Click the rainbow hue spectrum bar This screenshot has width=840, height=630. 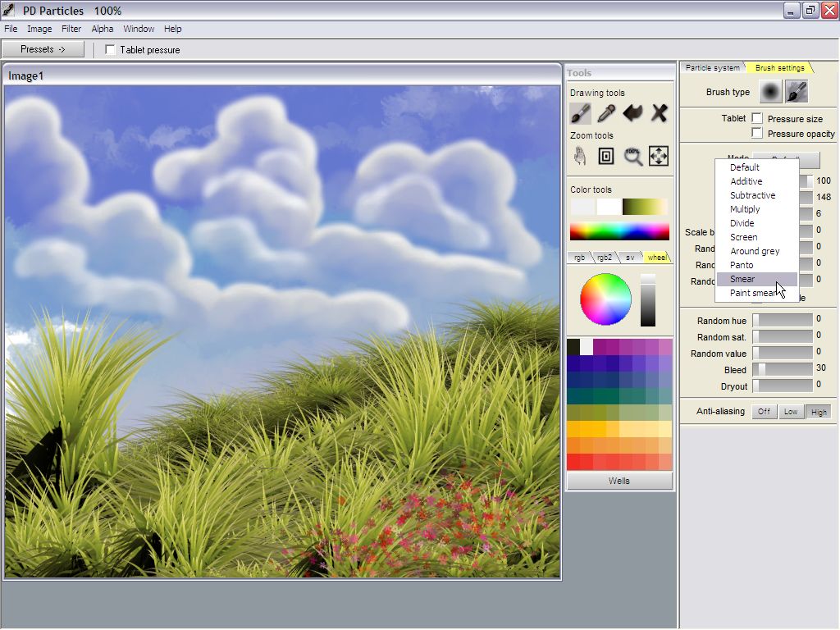click(x=619, y=231)
